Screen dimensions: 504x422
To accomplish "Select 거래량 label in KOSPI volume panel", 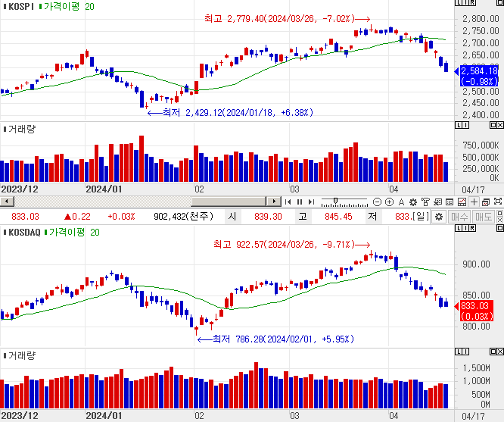I will coord(19,129).
